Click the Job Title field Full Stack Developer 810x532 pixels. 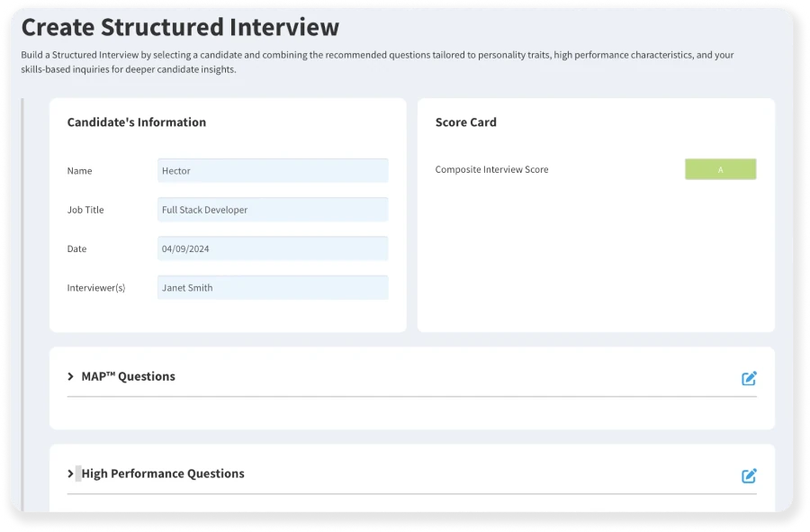[x=273, y=210]
